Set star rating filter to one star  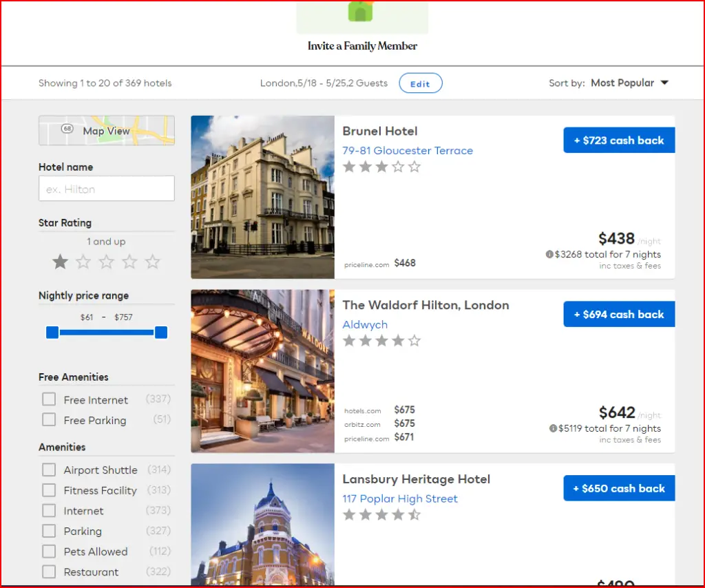click(x=61, y=261)
